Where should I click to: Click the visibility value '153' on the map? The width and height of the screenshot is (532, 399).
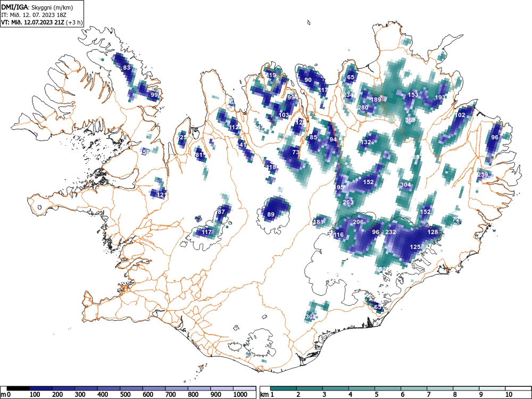(413, 95)
